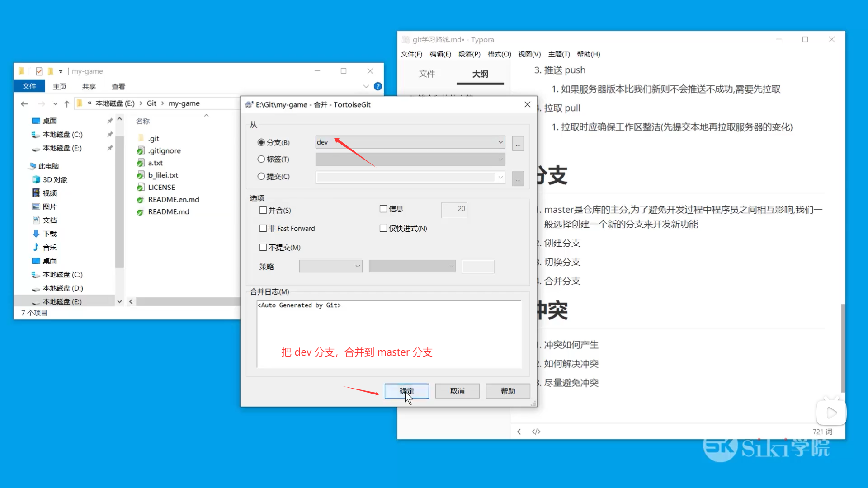Click the Help question mark icon in Explorer
The height and width of the screenshot is (488, 868).
[x=378, y=86]
